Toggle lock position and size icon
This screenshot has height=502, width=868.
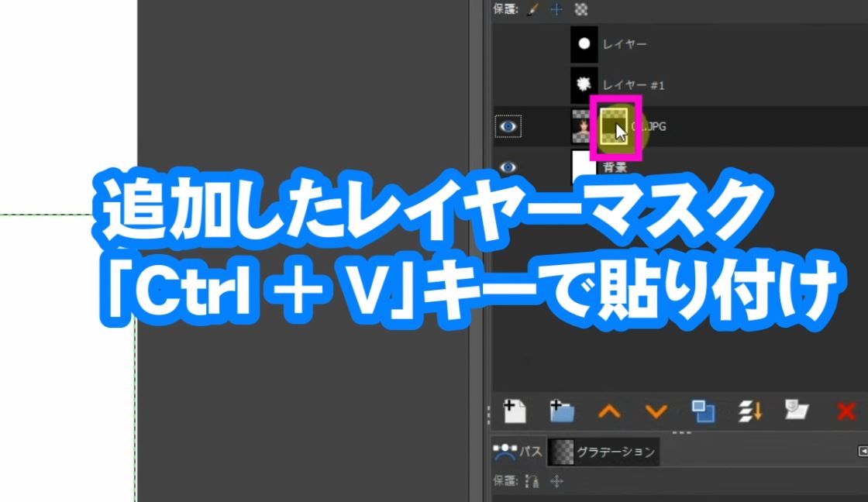(556, 9)
